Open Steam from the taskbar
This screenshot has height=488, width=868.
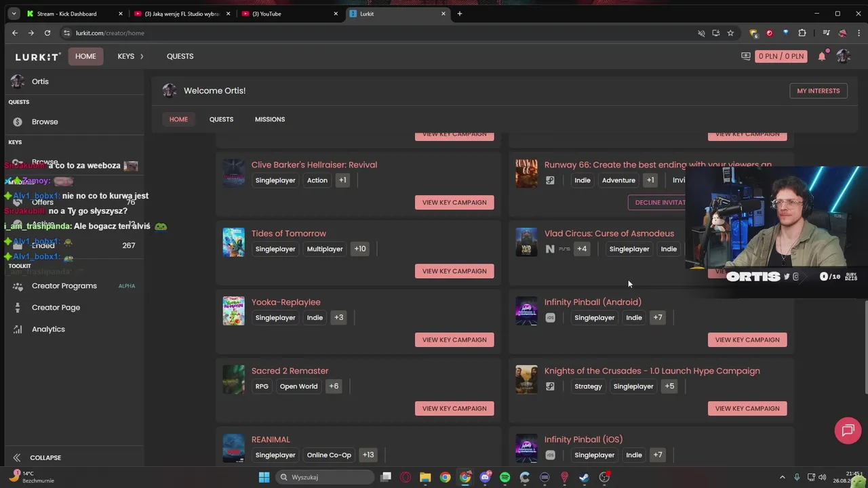point(584,477)
